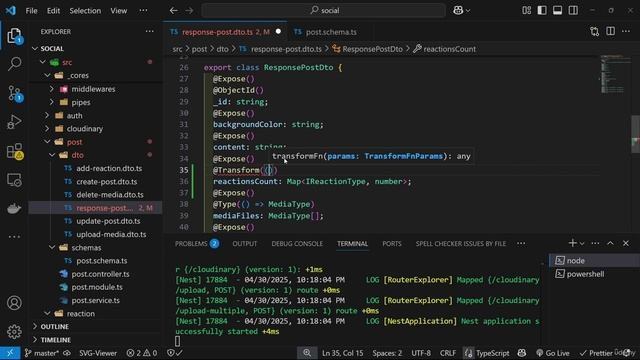Open the Search view in activity bar
The height and width of the screenshot is (360, 640).
point(14,64)
